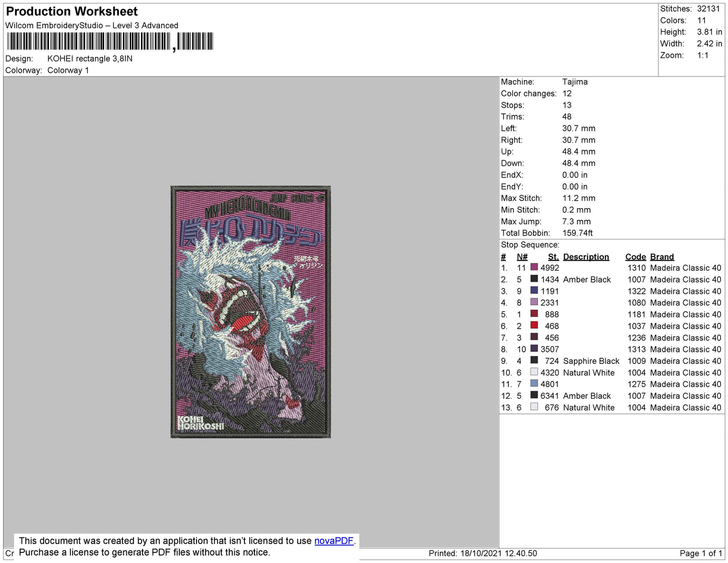Click the Machine value Tajima
The width and height of the screenshot is (728, 563).
pos(575,82)
